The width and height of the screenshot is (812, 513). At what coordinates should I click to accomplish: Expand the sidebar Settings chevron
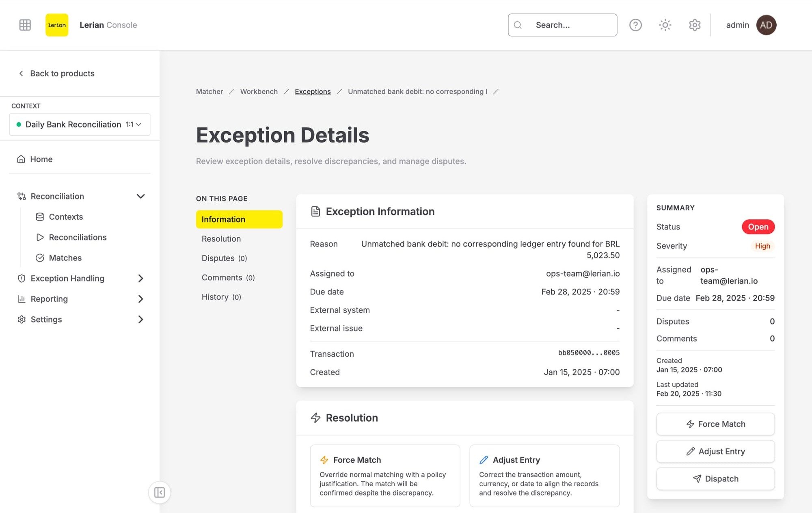click(x=140, y=319)
